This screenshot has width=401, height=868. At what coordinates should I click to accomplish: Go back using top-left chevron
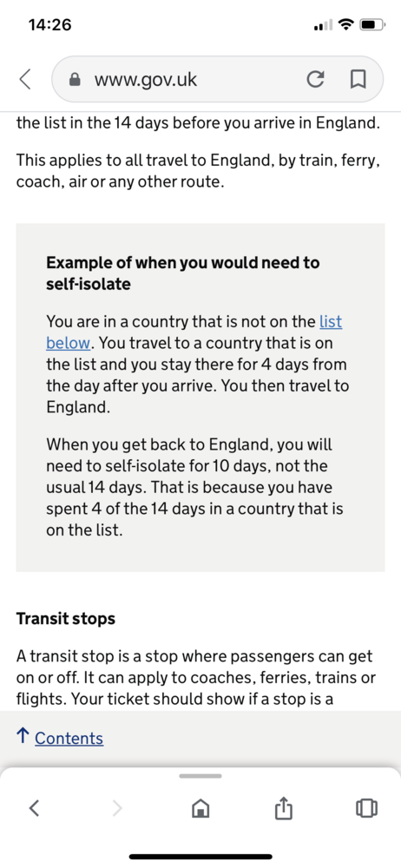24,79
